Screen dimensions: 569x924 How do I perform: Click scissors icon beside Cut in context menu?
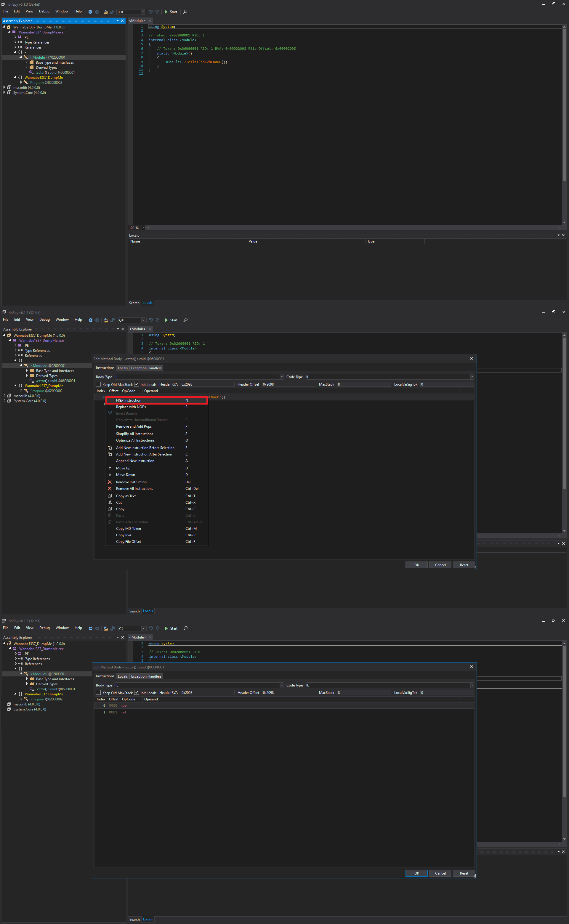coord(110,503)
